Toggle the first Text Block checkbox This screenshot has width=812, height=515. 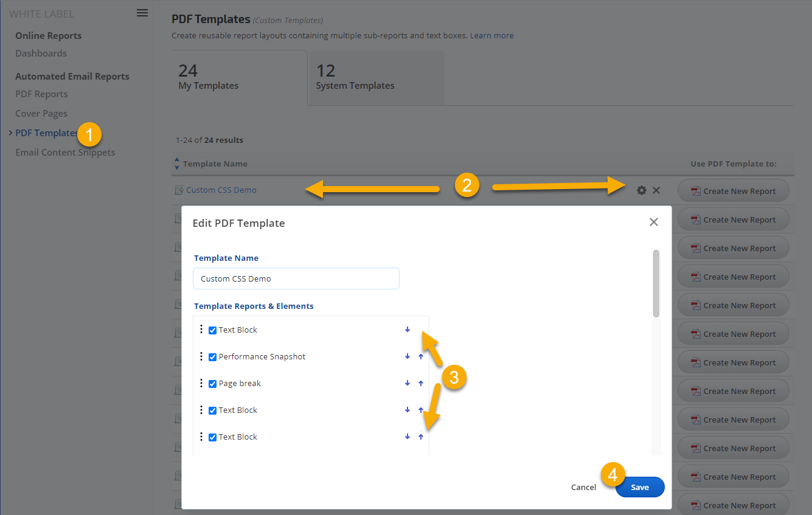coord(212,330)
